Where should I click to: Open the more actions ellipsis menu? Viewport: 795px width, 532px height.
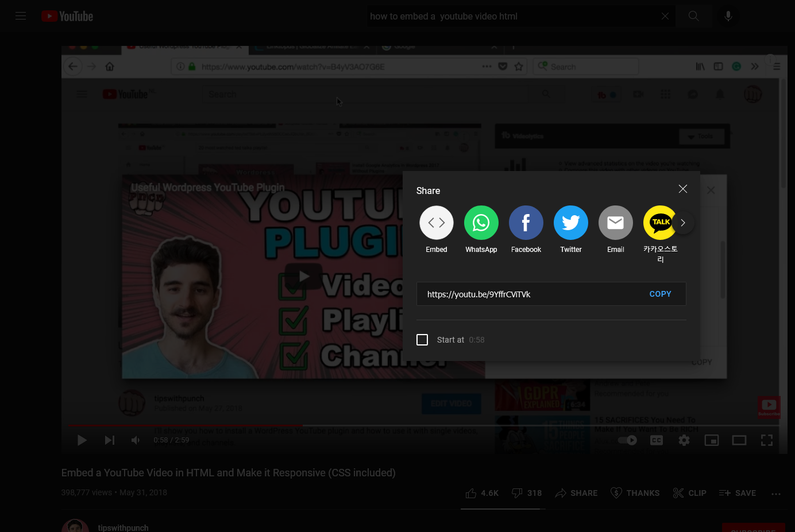pyautogui.click(x=776, y=494)
